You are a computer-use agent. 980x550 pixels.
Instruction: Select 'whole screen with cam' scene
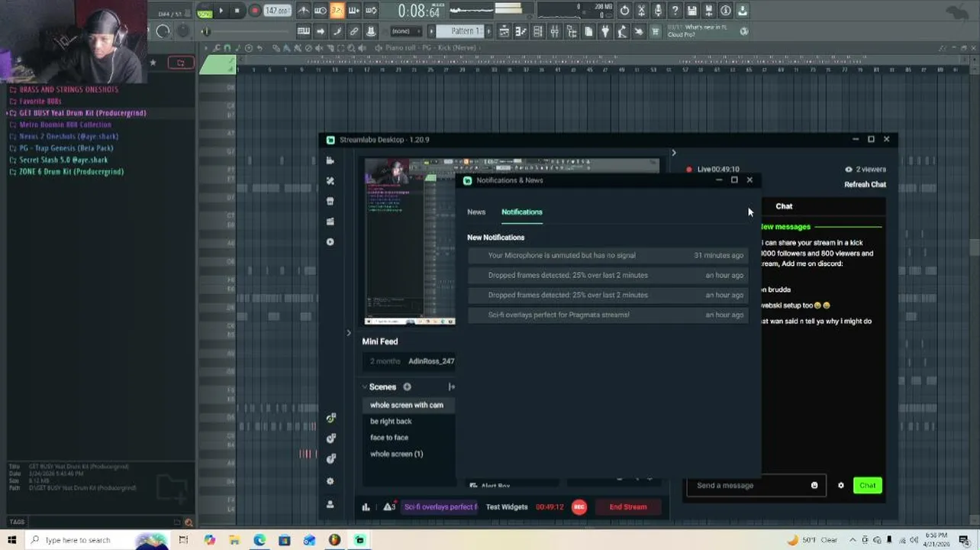(407, 405)
